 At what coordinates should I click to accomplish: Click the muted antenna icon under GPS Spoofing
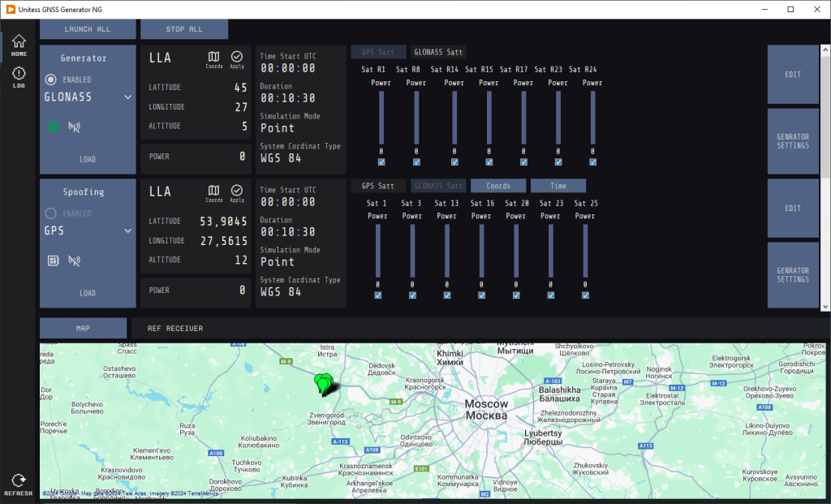tap(75, 261)
